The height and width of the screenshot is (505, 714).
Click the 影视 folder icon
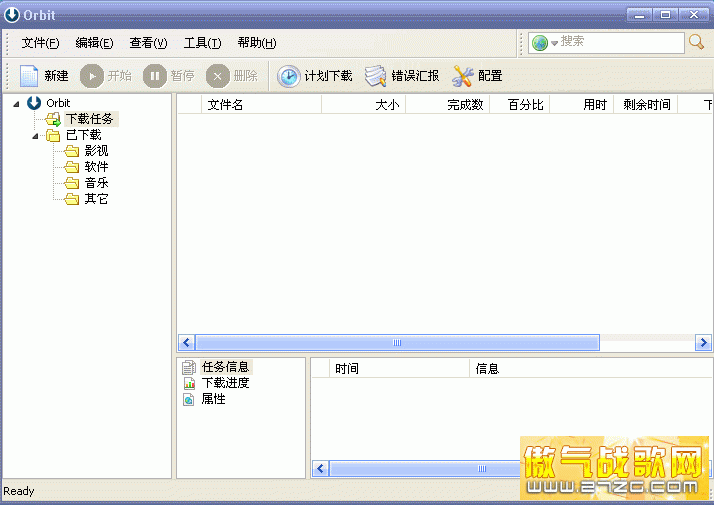coord(71,151)
